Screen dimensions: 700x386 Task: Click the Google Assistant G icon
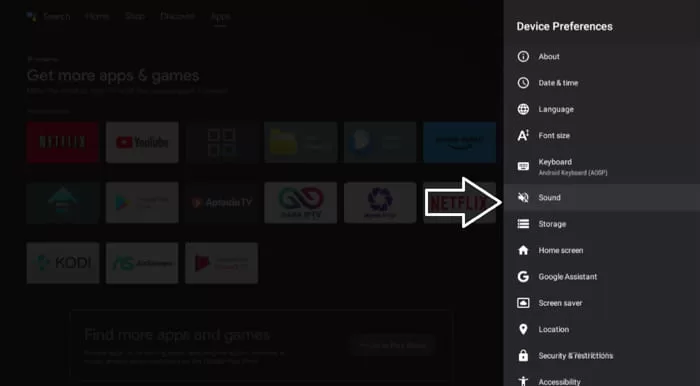click(523, 277)
